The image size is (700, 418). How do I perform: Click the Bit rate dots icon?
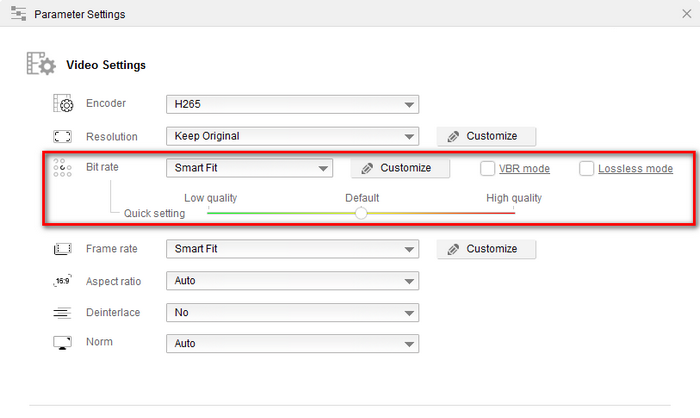tap(63, 168)
